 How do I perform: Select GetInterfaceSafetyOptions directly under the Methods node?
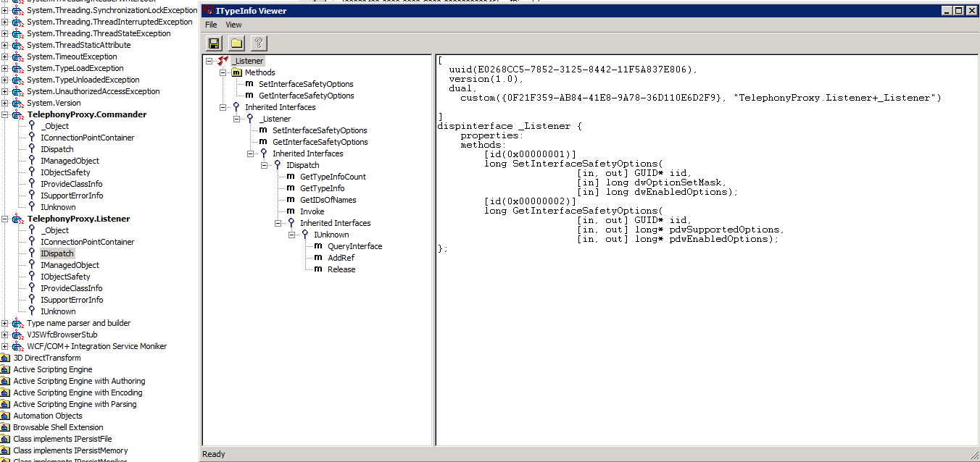(x=306, y=96)
